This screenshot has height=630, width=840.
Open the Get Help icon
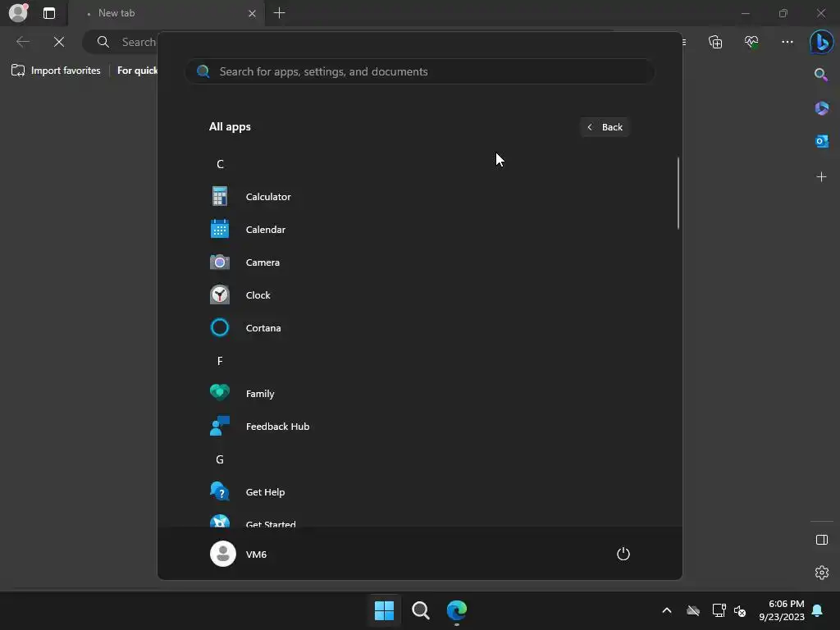pos(220,491)
